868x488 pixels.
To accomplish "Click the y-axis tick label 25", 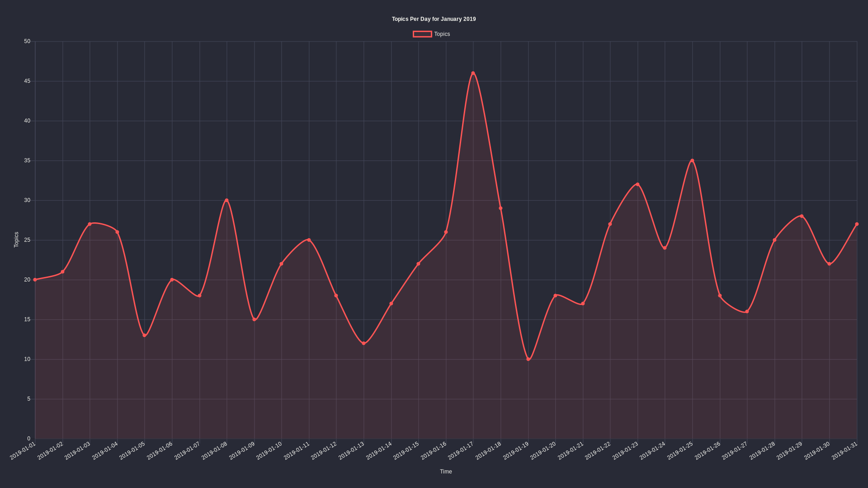I will click(27, 240).
